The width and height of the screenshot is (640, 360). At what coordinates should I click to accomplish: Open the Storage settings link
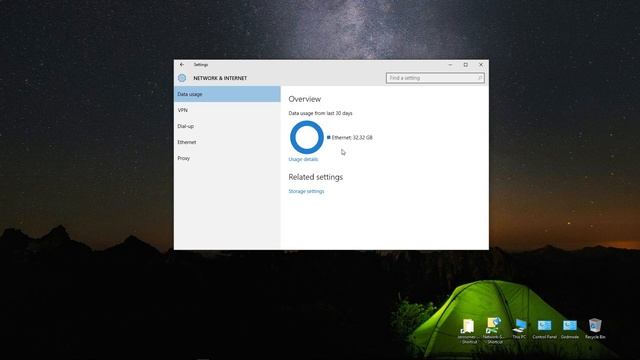click(306, 191)
